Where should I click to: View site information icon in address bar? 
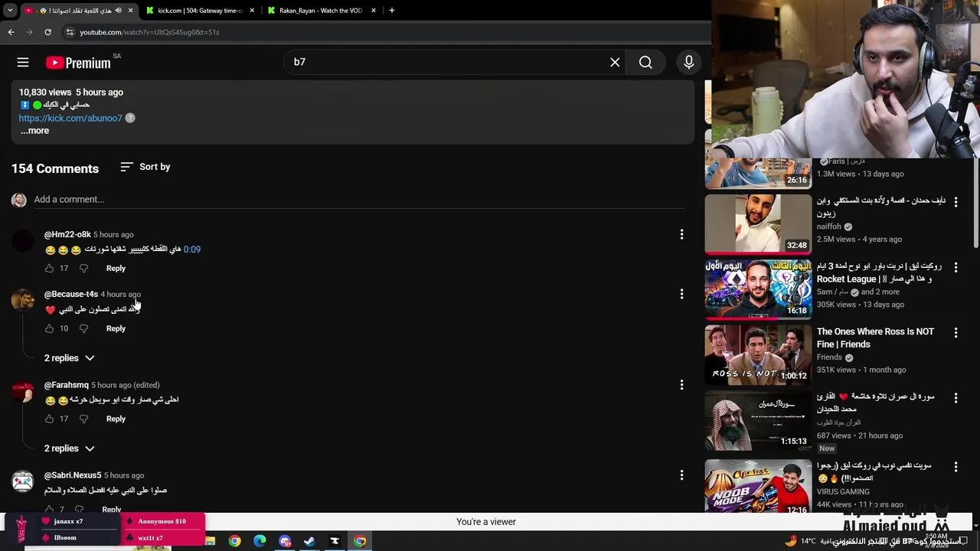[70, 32]
